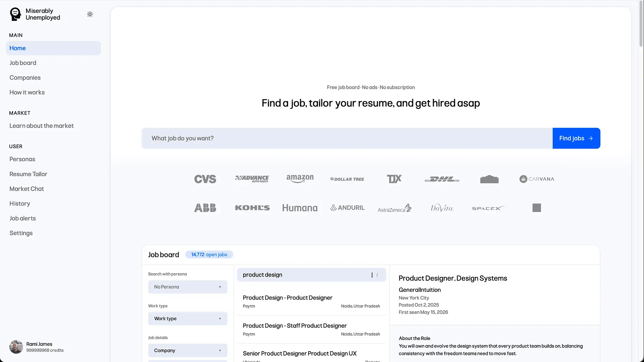Click 'About the Role' heading
This screenshot has width=644, height=362.
click(414, 338)
